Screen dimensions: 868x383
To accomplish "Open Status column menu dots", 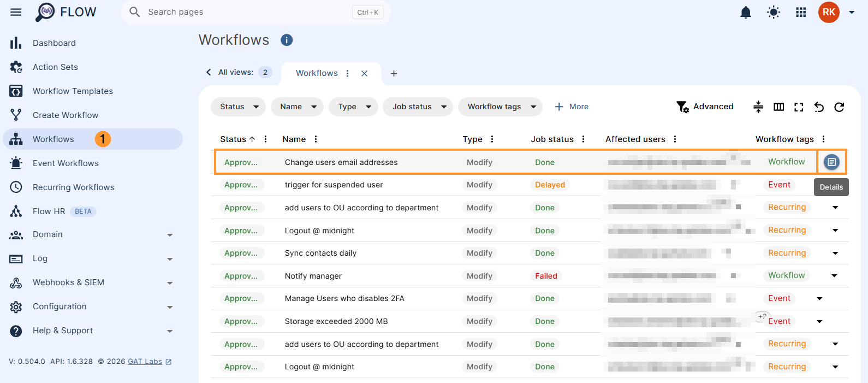I will pos(266,139).
